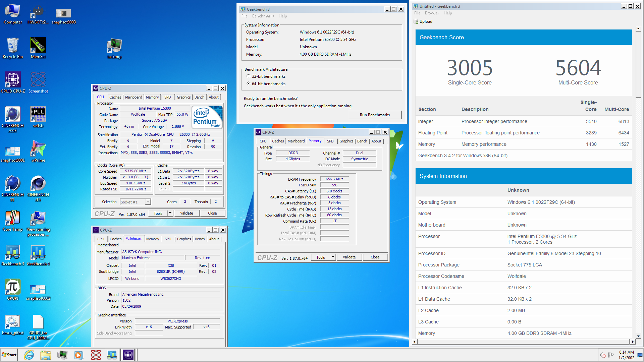Open the Mainboard tab in the memory CPU-Z window

pyautogui.click(x=296, y=141)
